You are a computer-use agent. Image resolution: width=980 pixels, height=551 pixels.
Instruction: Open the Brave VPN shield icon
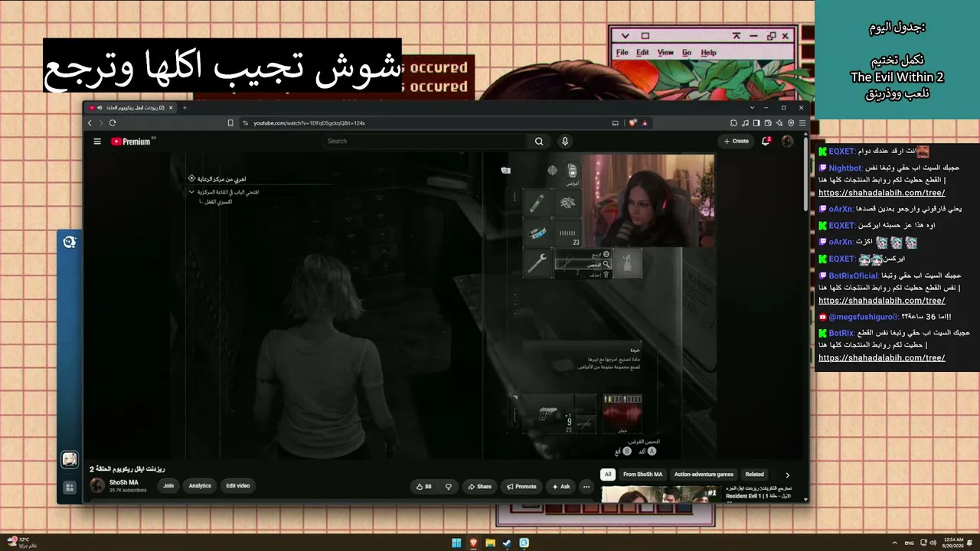tap(791, 122)
